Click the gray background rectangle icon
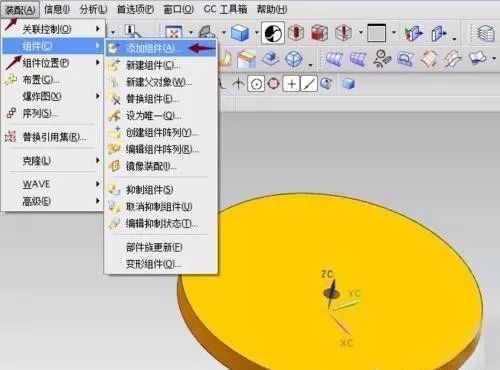Viewport: 500px width, 370px height. [x=377, y=33]
